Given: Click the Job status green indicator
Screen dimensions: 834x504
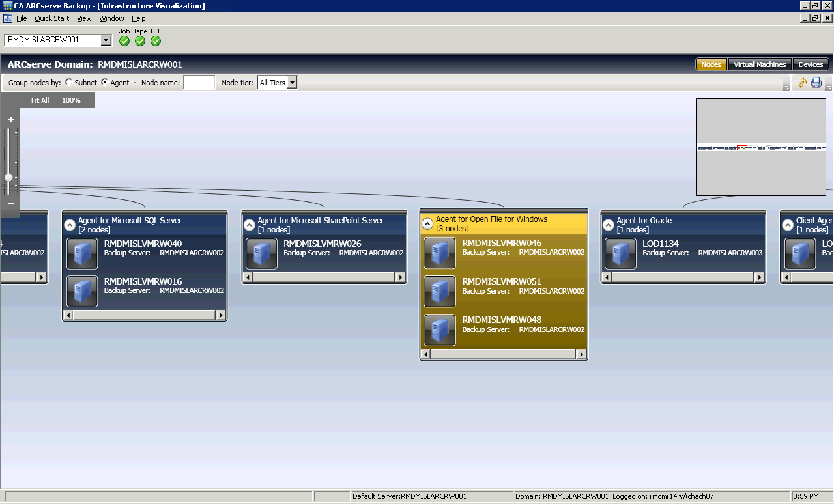Looking at the screenshot, I should [x=124, y=40].
